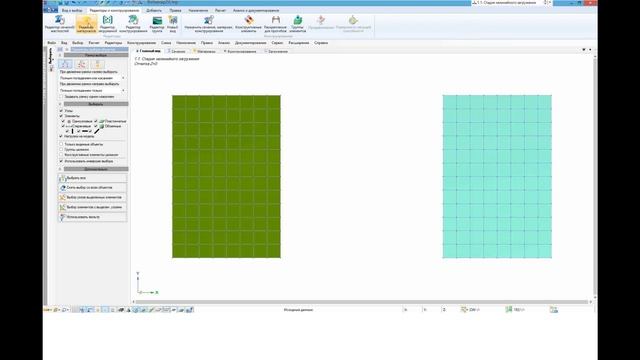The image size is (640, 360).
Task: Open ribbon tab Вид и выбор
Action: click(72, 10)
